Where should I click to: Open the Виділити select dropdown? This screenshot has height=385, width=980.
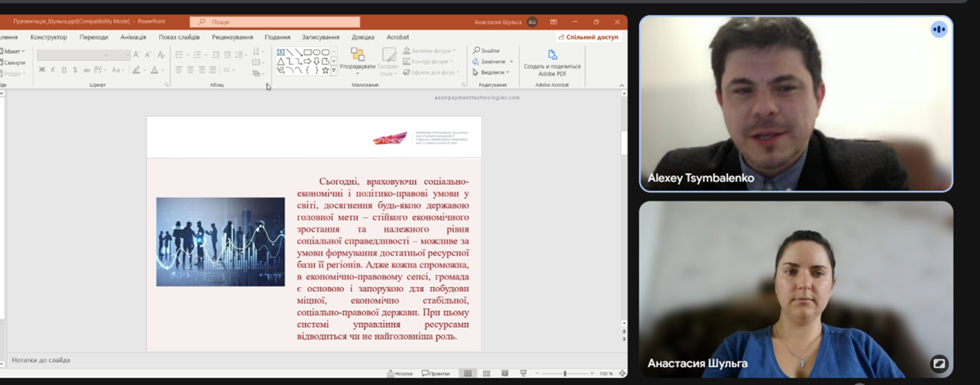tap(492, 72)
